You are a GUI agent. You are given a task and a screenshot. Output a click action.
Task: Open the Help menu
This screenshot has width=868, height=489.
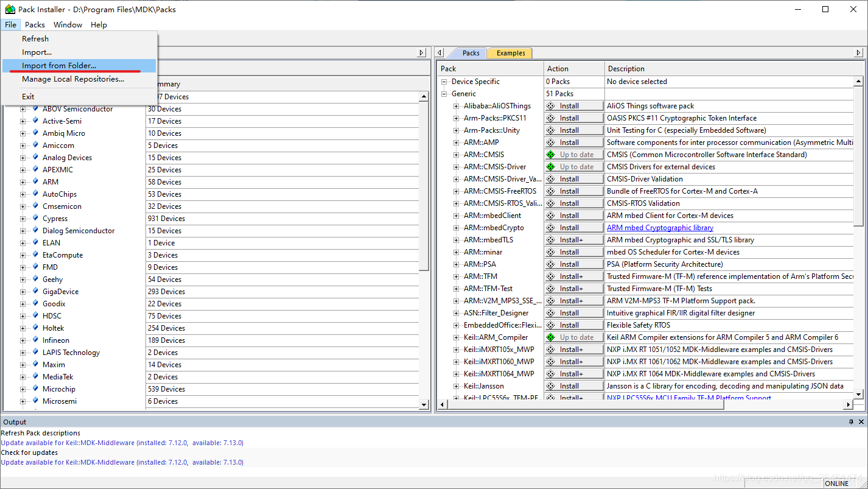coord(99,24)
